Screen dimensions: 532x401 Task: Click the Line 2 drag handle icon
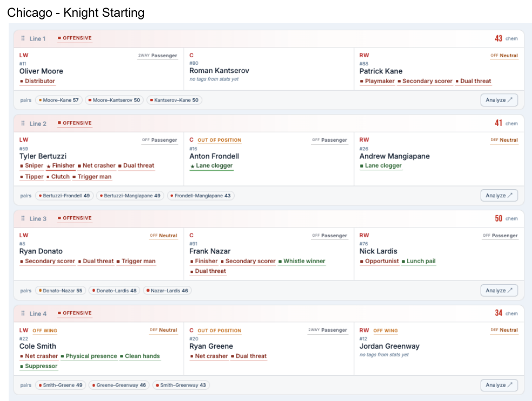coord(23,123)
